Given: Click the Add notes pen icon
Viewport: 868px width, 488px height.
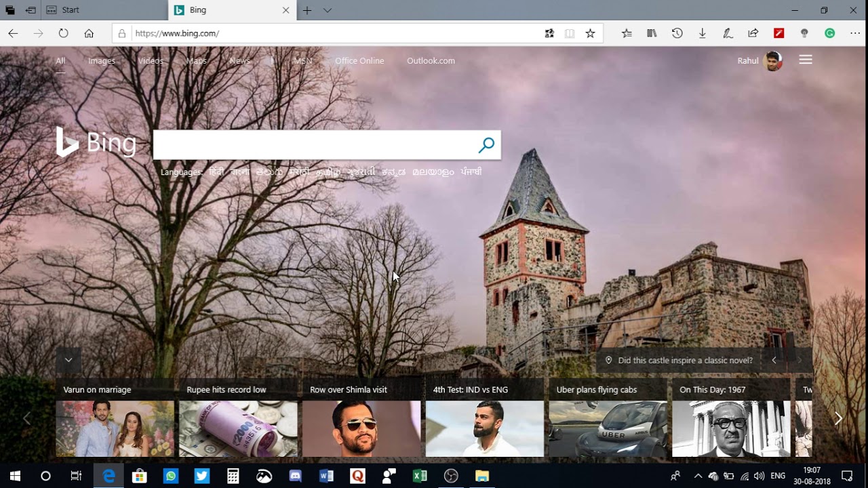Looking at the screenshot, I should (x=728, y=33).
